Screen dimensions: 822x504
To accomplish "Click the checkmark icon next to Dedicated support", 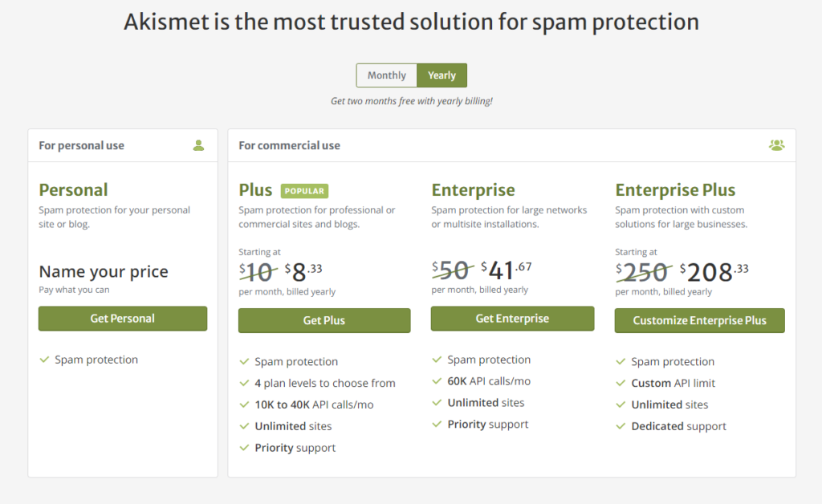I will click(621, 426).
